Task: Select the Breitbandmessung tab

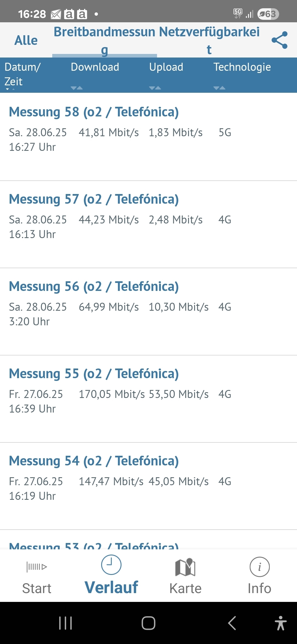Action: 105,40
